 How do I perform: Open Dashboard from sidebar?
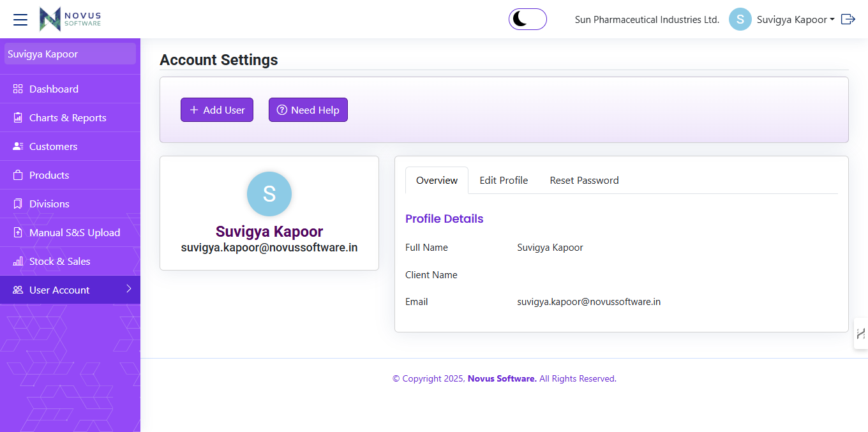tap(70, 89)
